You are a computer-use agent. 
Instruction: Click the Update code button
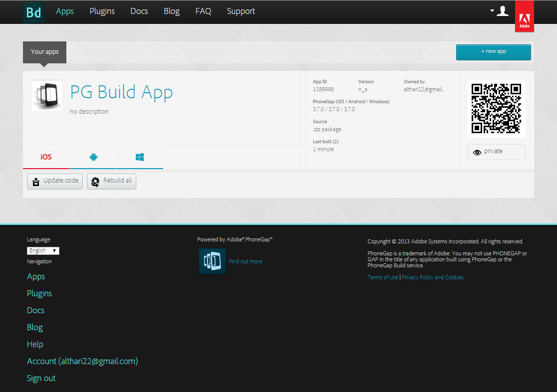tap(55, 182)
